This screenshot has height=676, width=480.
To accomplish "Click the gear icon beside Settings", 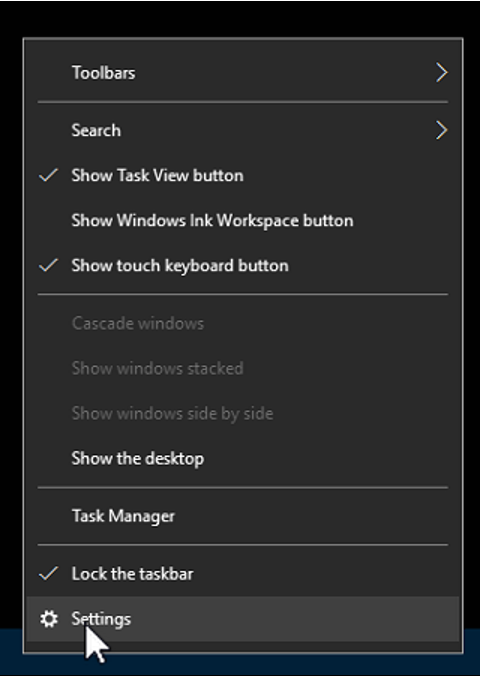I will tap(49, 619).
